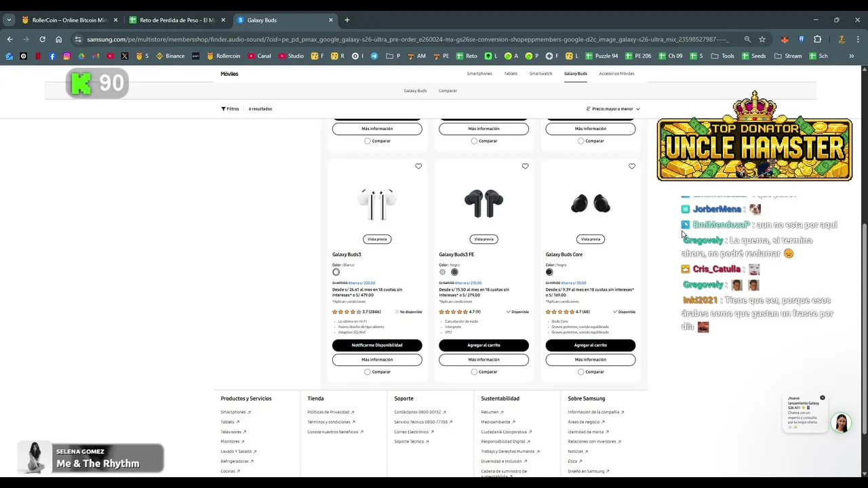The image size is (868, 488).
Task: Open the Instagram bookmark icon
Action: (66, 56)
